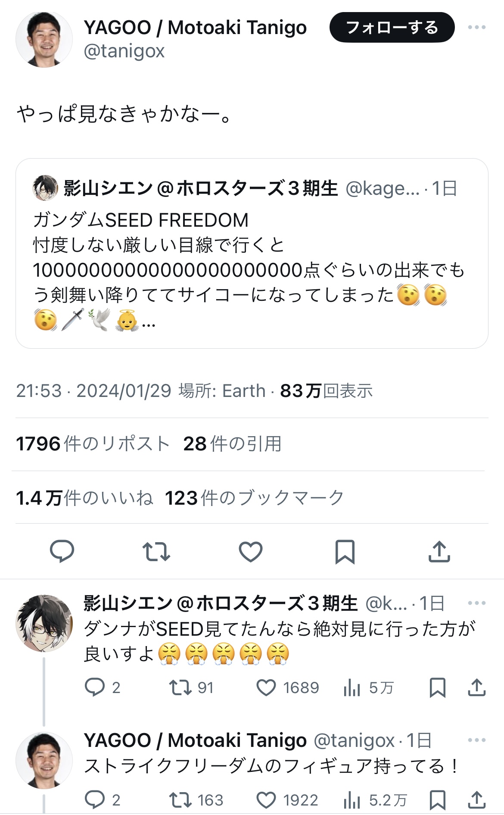Viewport: 504px width, 815px height.
Task: Bookmark 影山シエン's reply
Action: pos(437,688)
